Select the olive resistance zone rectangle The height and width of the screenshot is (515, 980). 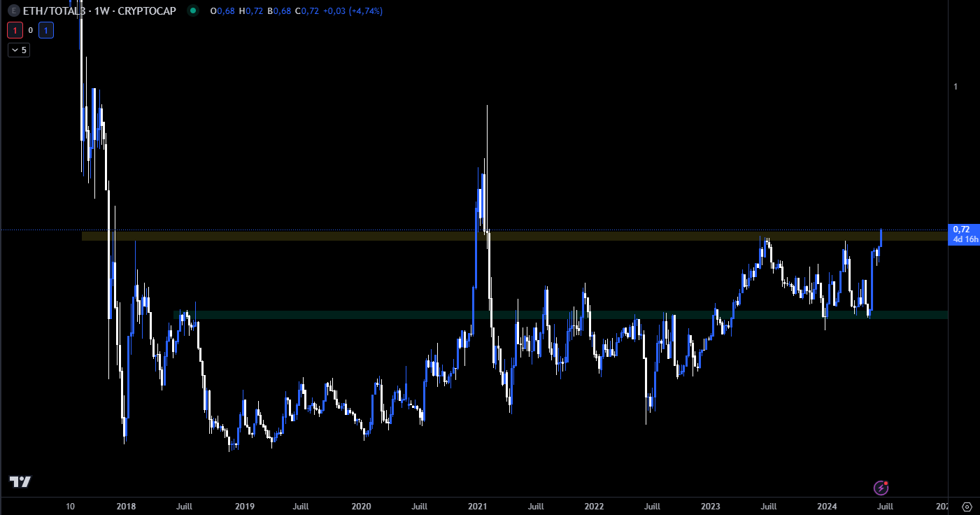pos(515,236)
